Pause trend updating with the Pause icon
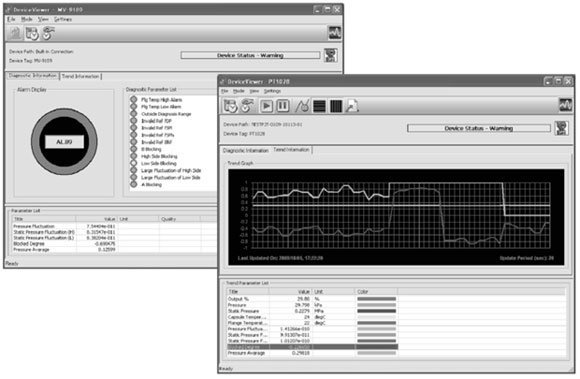Image resolution: width=580 pixels, height=379 pixels. (x=283, y=106)
